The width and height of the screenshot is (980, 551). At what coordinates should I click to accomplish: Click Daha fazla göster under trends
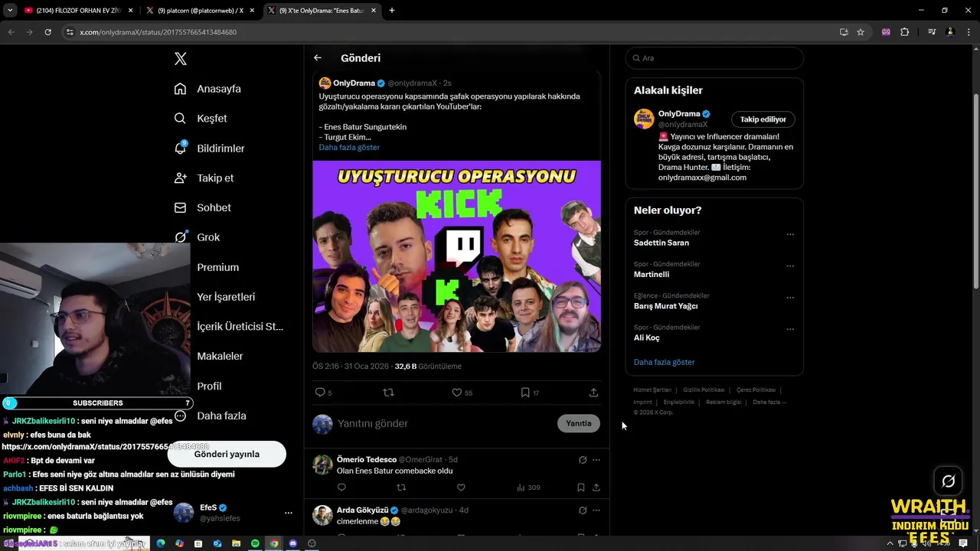(664, 362)
